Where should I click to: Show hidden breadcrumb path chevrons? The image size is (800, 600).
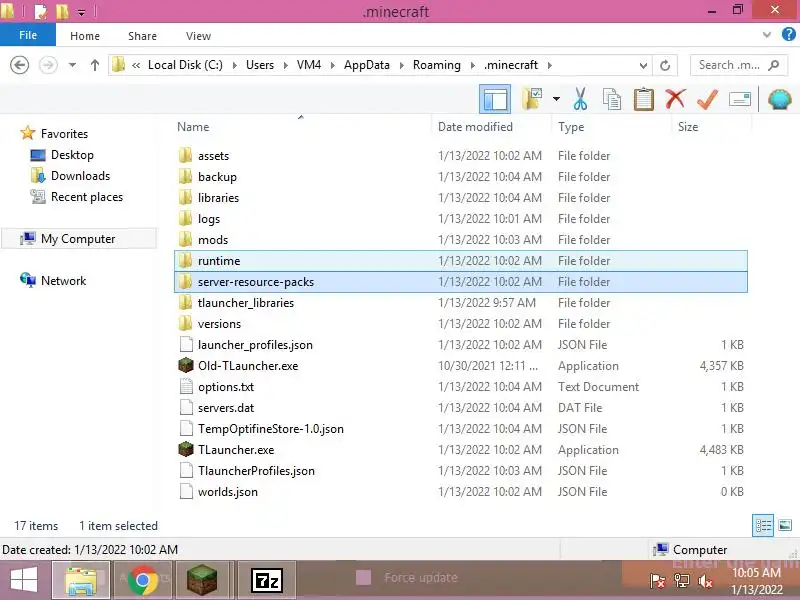[x=136, y=65]
